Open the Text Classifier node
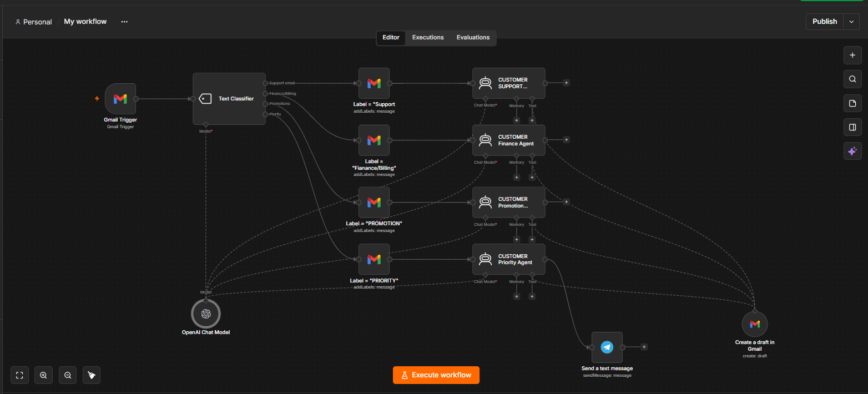 tap(229, 99)
